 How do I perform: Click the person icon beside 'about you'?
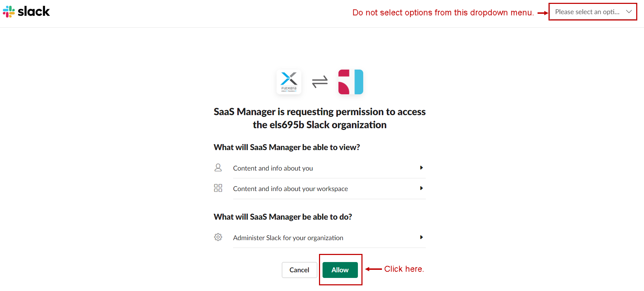(x=218, y=168)
